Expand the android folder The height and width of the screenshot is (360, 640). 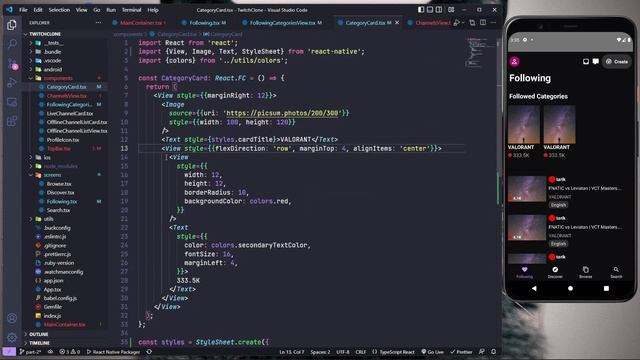tap(53, 69)
